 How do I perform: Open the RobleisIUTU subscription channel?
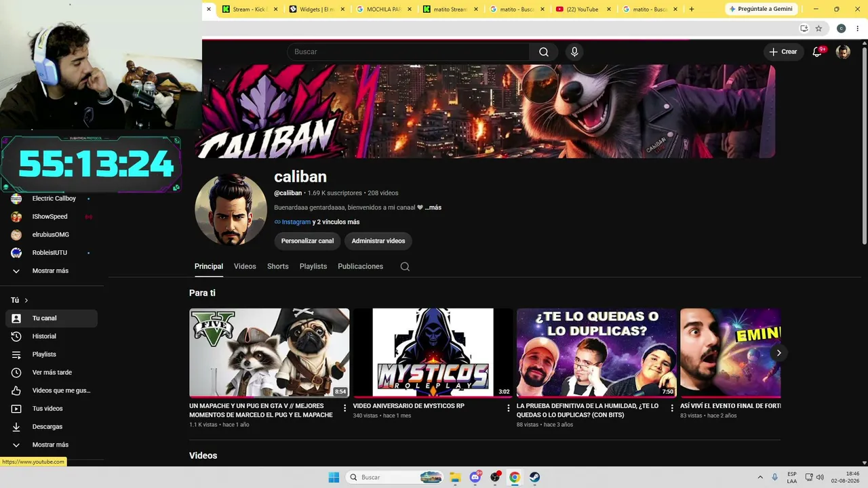50,253
